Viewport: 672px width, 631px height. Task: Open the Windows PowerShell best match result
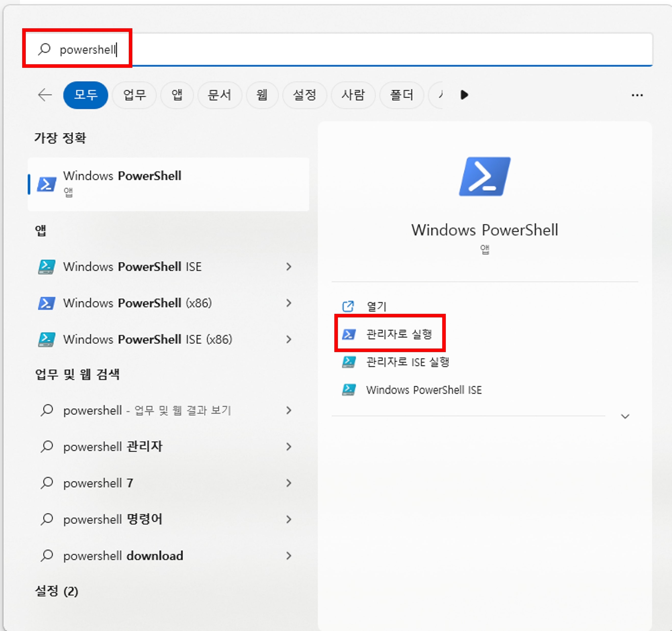point(168,184)
